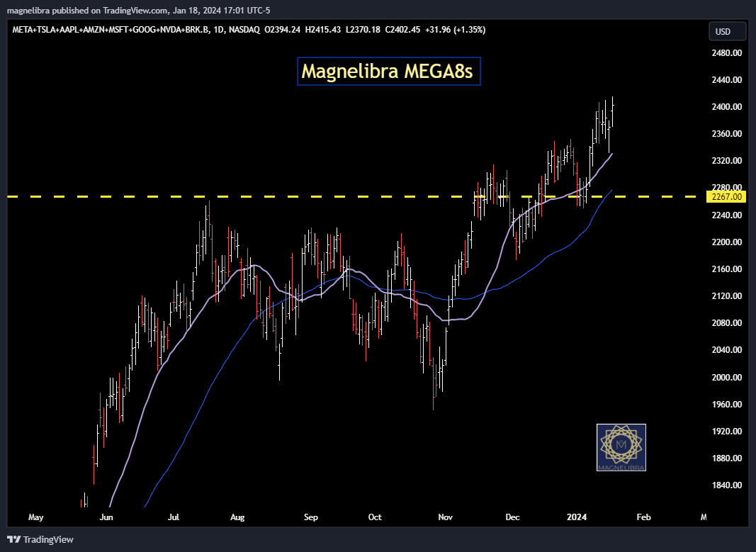Click the NASDAQ exchange label
Viewport: 756px width, 552px height.
pyautogui.click(x=244, y=30)
